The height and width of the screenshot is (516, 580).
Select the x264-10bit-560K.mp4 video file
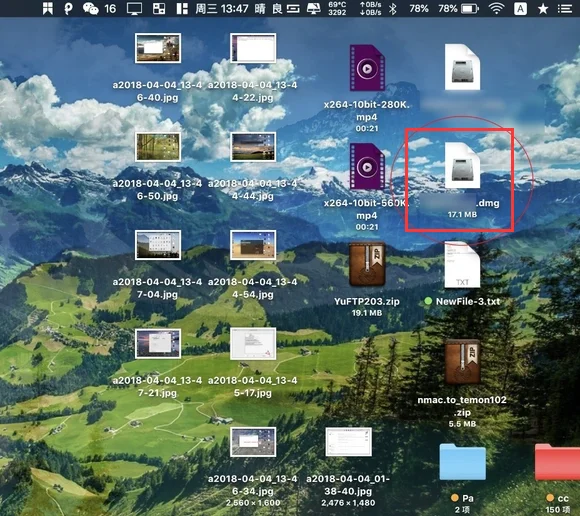click(367, 166)
